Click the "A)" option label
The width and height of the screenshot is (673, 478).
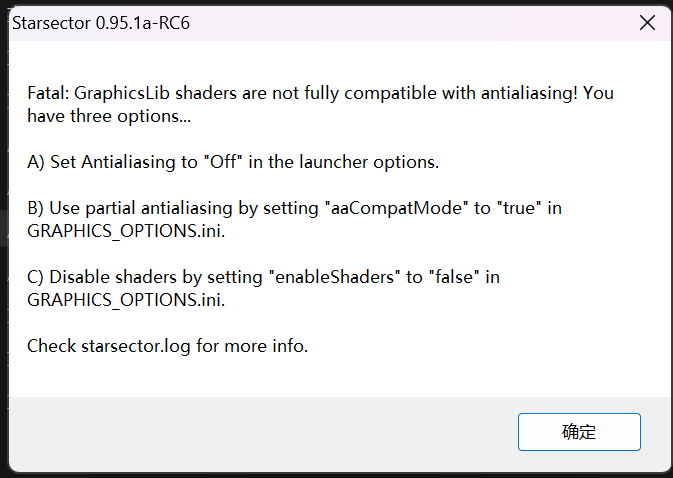[37, 162]
